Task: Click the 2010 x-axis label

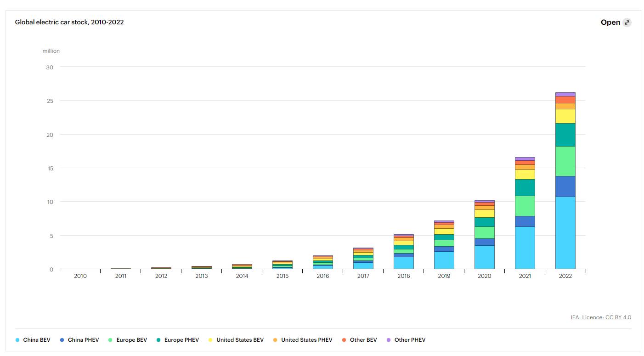Action: 80,276
